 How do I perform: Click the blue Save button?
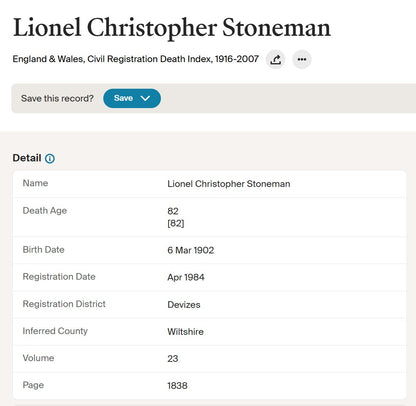[x=132, y=98]
